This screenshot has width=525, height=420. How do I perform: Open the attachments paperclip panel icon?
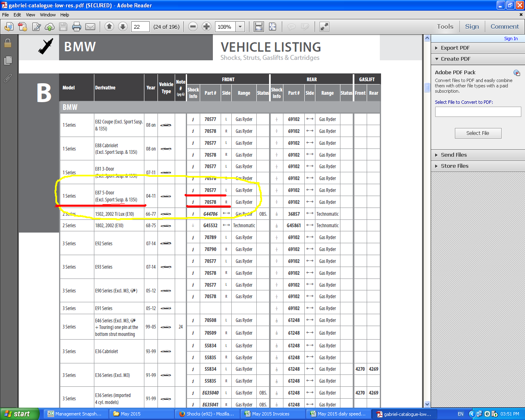8,78
